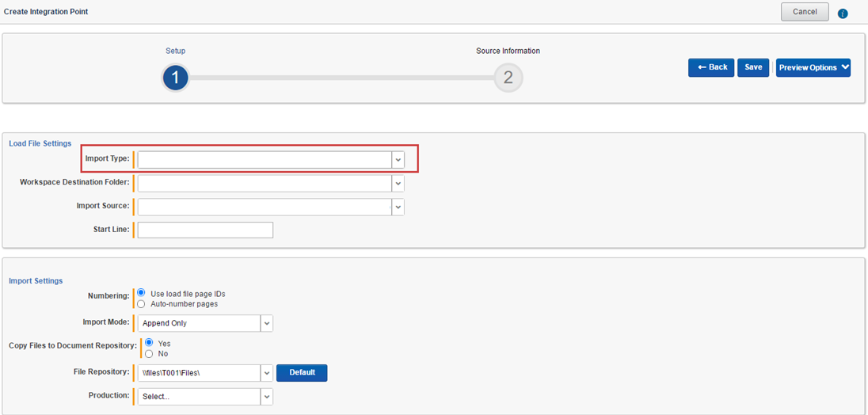Click the Import Settings heading

[36, 281]
